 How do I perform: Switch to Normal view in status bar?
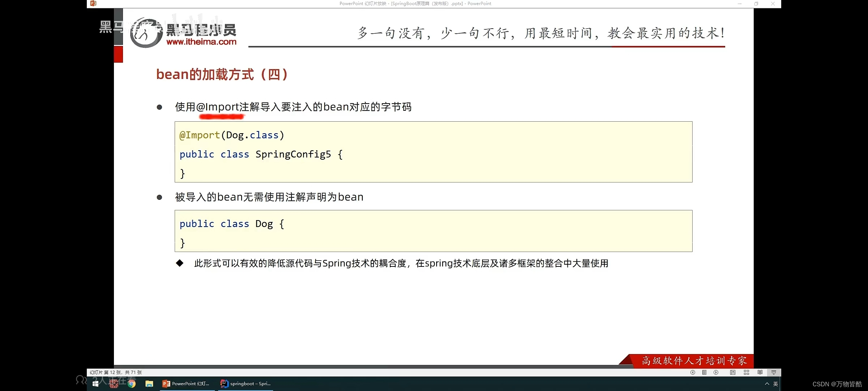click(x=733, y=372)
